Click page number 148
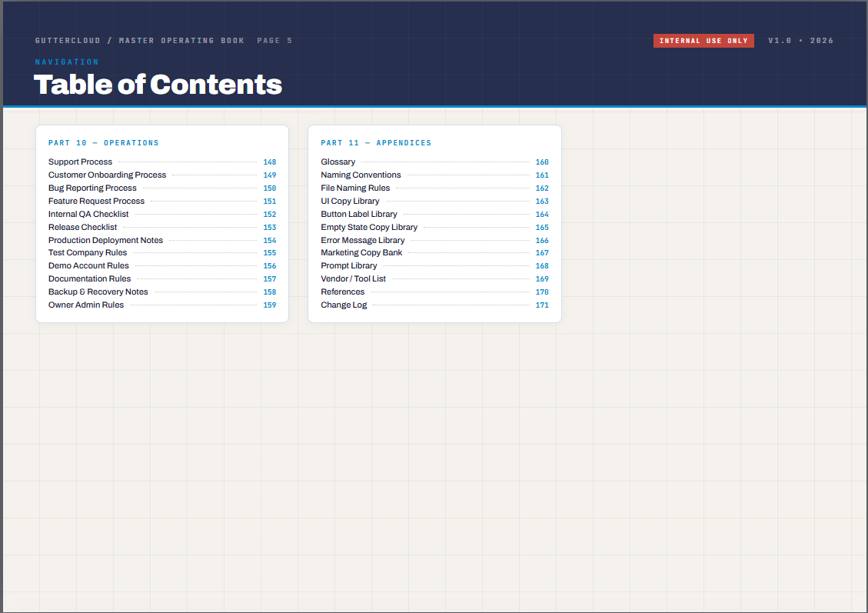 click(270, 162)
